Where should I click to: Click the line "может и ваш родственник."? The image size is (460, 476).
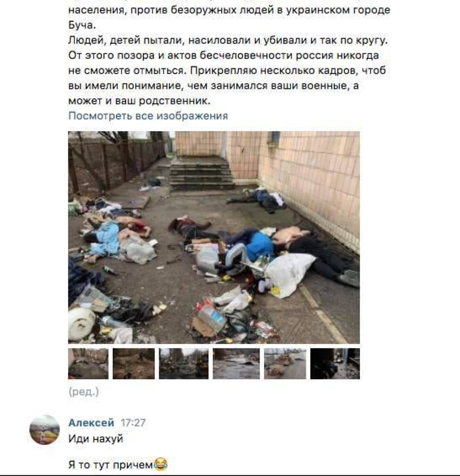(x=140, y=101)
